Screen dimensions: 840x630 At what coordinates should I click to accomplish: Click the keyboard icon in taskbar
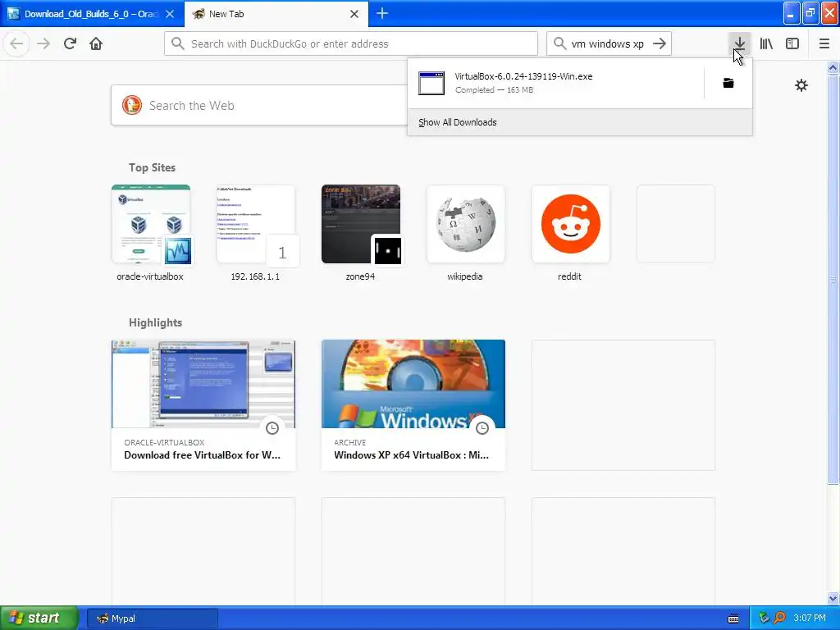733,619
